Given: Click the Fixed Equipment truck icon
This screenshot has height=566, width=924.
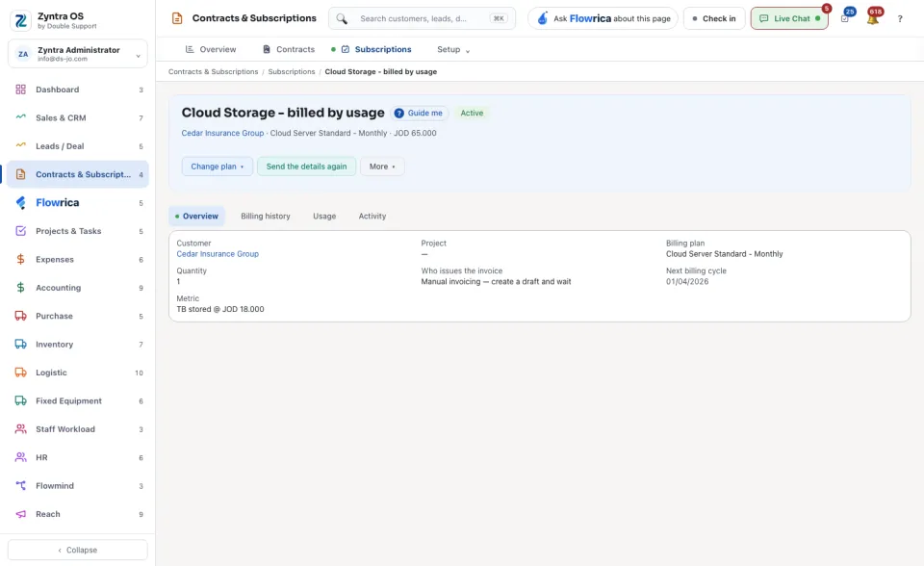Looking at the screenshot, I should pos(20,400).
